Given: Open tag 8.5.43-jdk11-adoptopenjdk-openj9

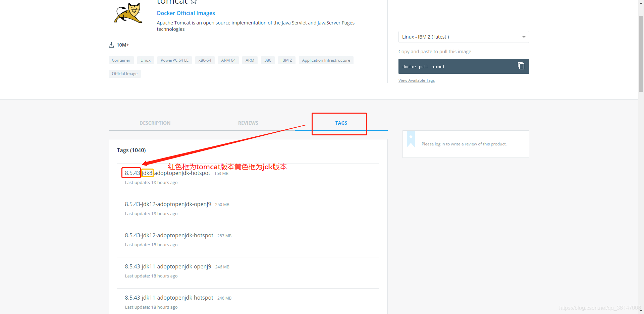Looking at the screenshot, I should (x=168, y=266).
